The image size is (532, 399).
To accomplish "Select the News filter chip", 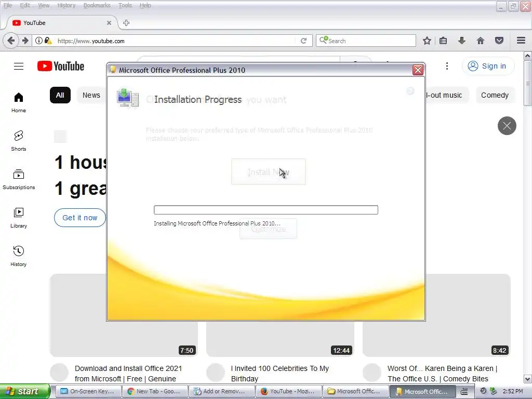I will click(91, 95).
